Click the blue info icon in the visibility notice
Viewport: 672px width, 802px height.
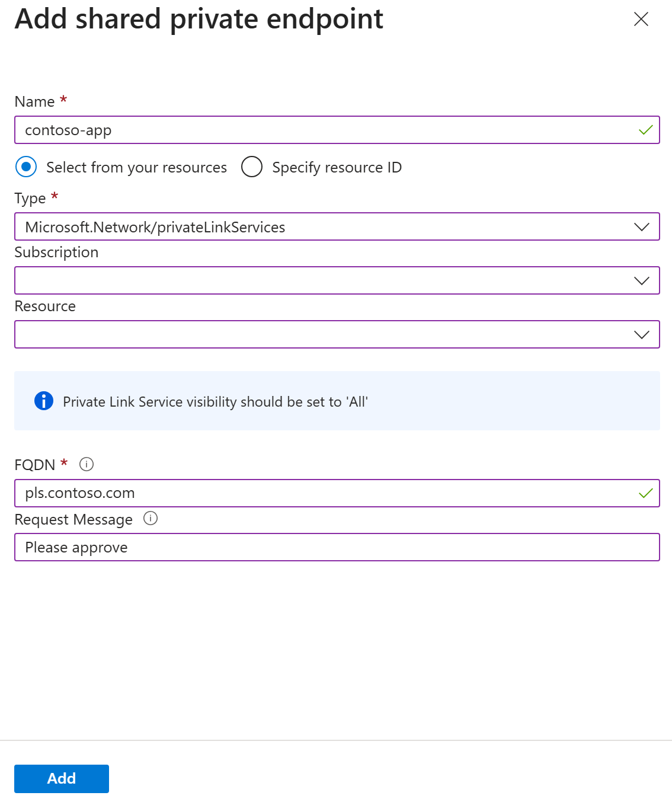tap(43, 401)
